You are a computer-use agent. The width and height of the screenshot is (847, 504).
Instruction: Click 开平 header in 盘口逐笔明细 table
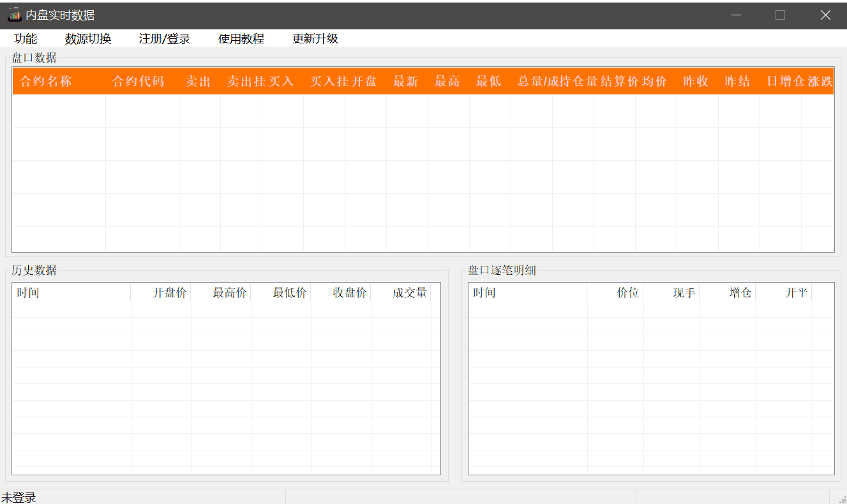[797, 293]
